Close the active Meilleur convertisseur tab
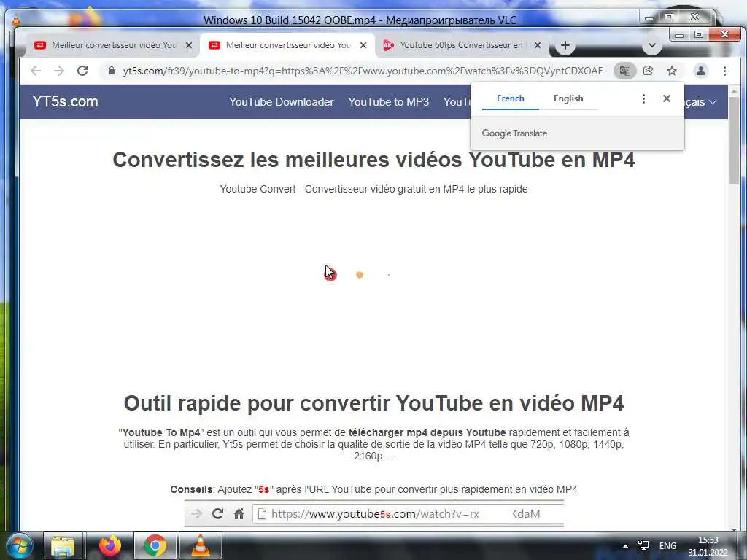Screen dimensions: 747x560 (x=363, y=45)
